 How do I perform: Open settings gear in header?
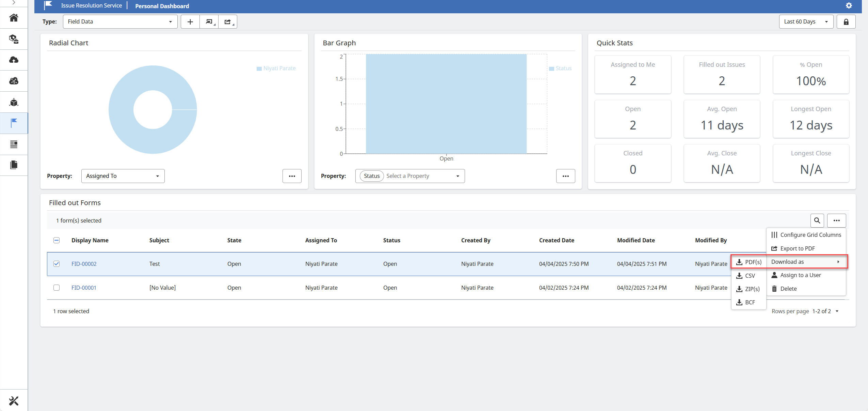[x=849, y=5]
